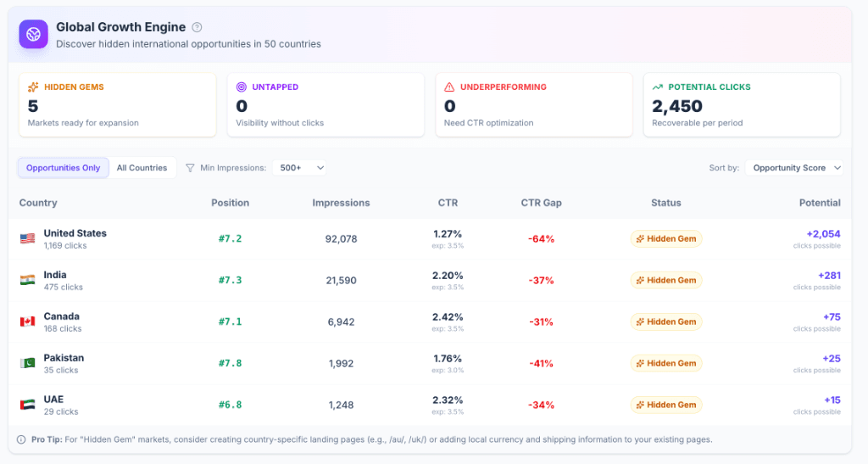
Task: Click the Hidden Gems sparkle icon
Action: pos(33,87)
